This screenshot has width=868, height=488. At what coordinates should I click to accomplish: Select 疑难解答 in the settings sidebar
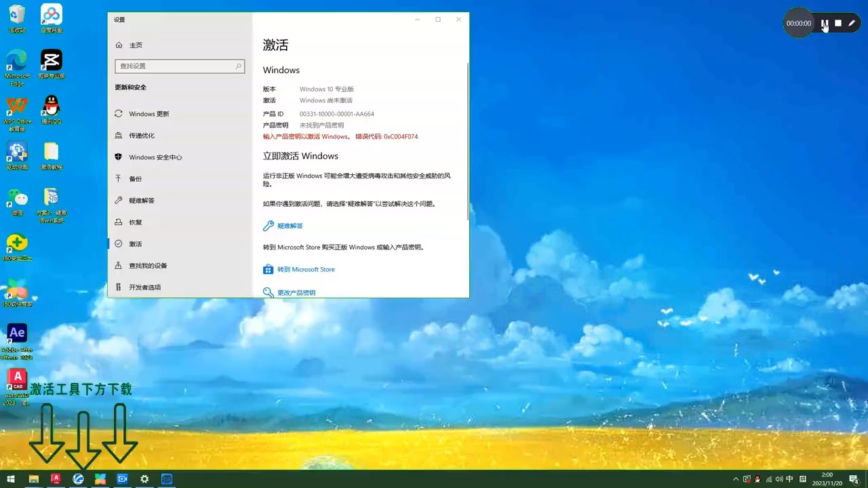point(141,200)
